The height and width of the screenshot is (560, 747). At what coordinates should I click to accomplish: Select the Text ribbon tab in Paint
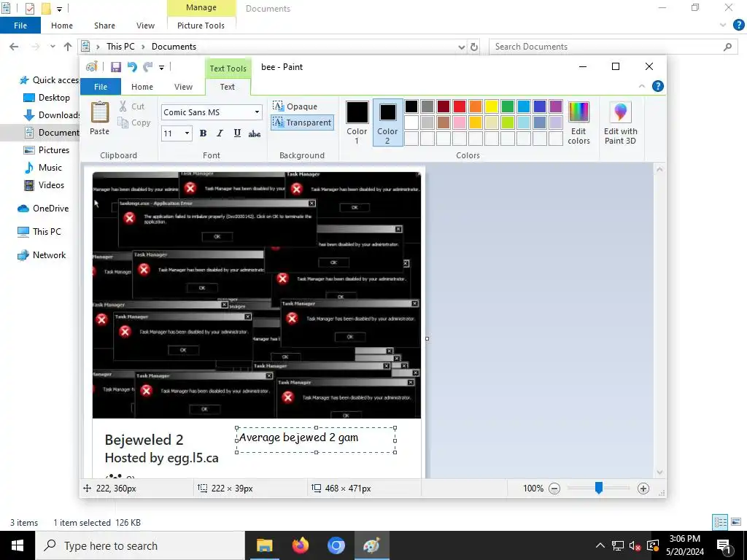point(228,87)
